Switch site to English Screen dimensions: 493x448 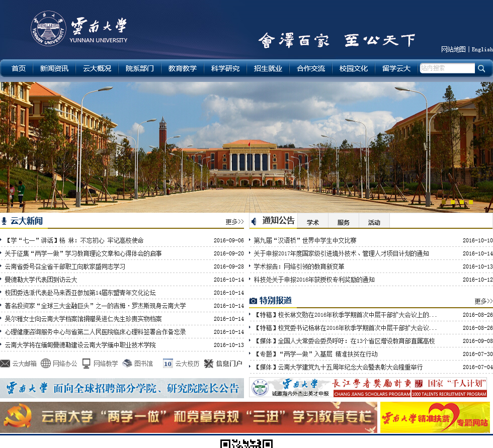point(482,49)
